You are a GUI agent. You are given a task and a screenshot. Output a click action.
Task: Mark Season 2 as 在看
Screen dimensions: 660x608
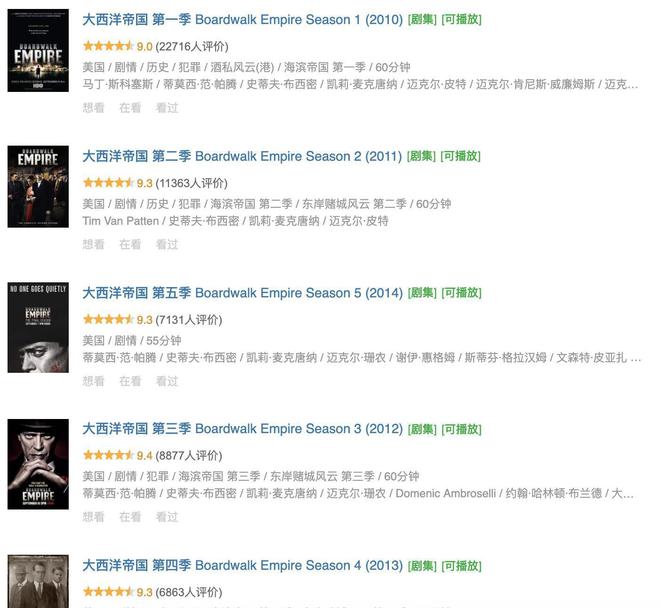[x=130, y=244]
